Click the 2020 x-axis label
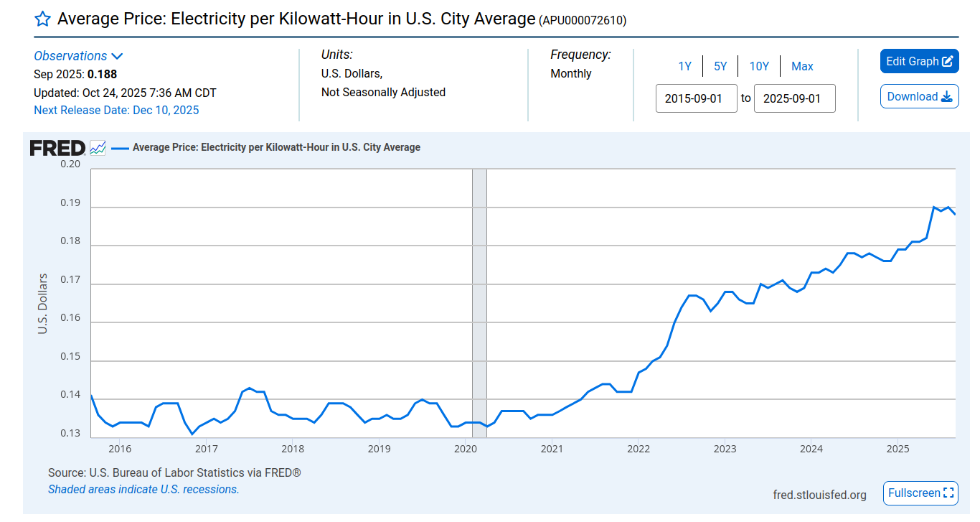Viewport: 980px width, 522px height. click(x=466, y=449)
